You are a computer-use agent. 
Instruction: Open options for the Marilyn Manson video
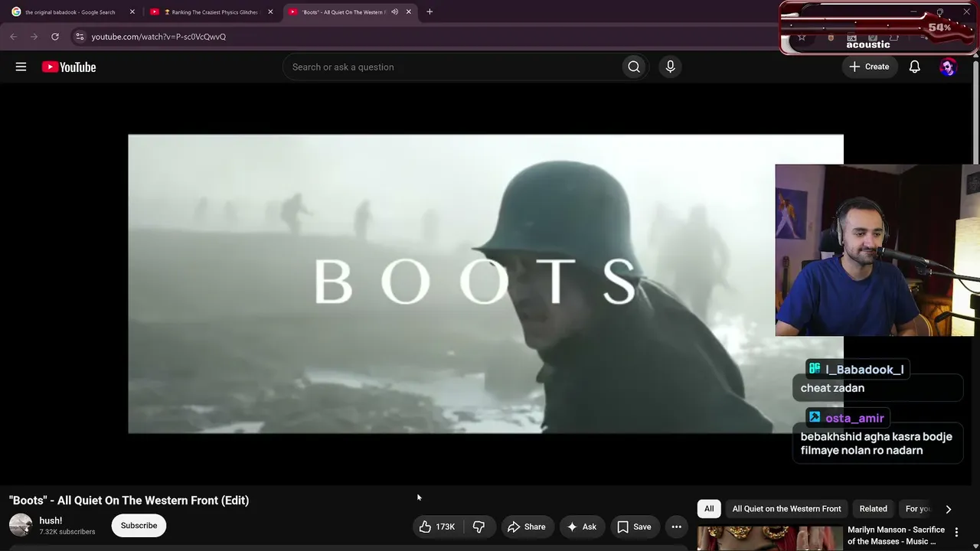(956, 532)
